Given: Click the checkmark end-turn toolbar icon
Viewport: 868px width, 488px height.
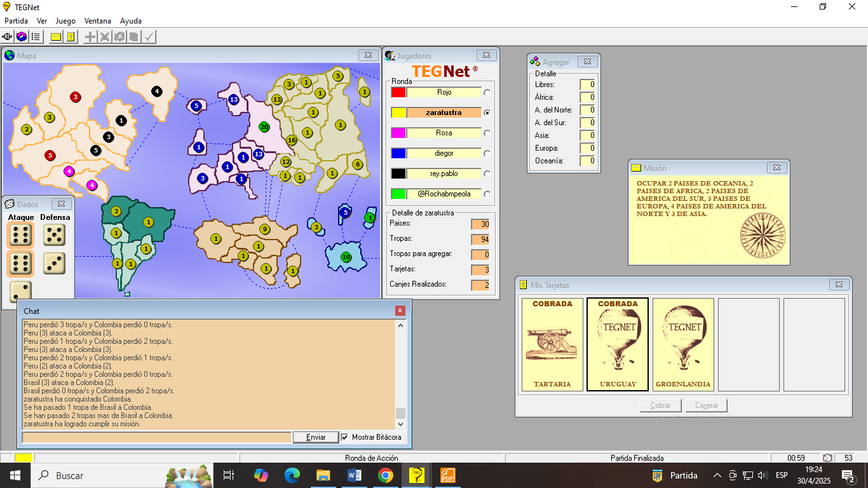Looking at the screenshot, I should tap(149, 37).
